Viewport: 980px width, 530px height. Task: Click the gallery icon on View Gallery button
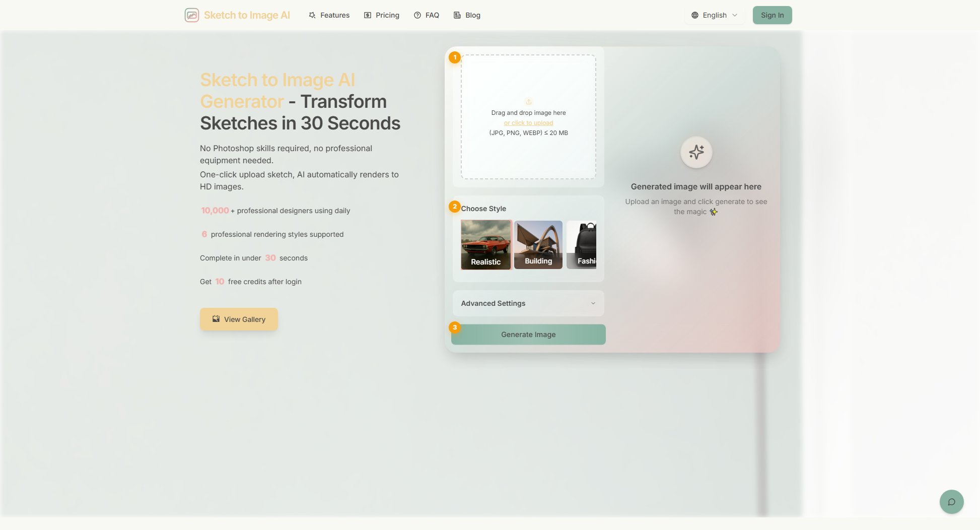click(x=216, y=318)
